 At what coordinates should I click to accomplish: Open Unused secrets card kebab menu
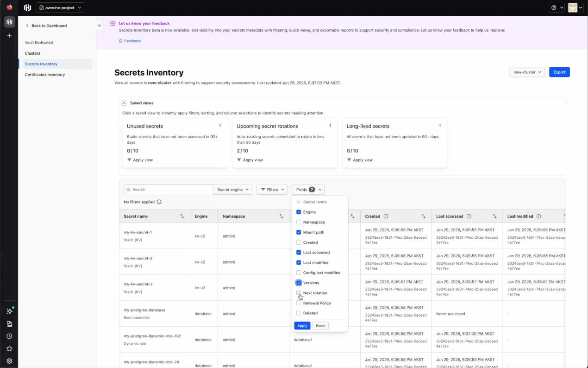(220, 126)
